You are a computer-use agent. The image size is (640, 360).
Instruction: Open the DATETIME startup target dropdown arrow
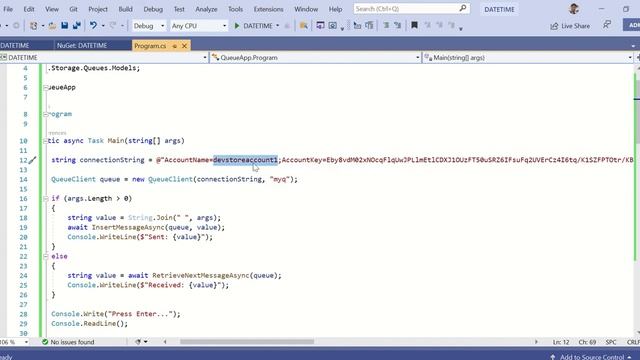(278, 26)
